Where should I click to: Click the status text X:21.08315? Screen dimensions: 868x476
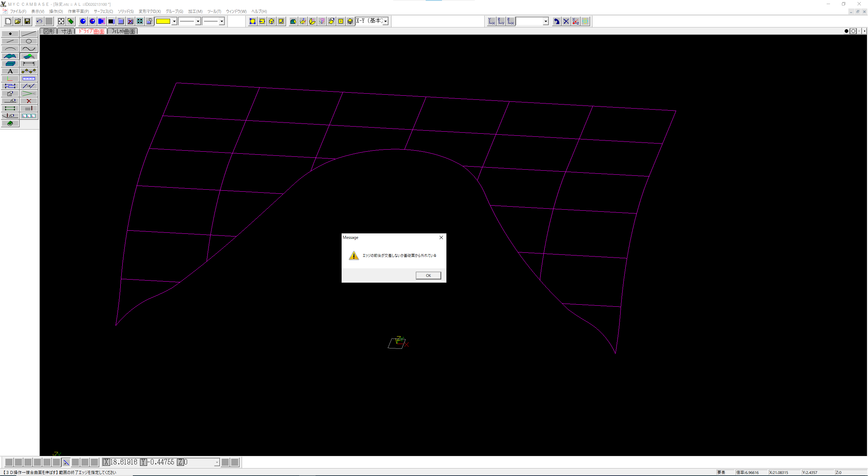779,472
